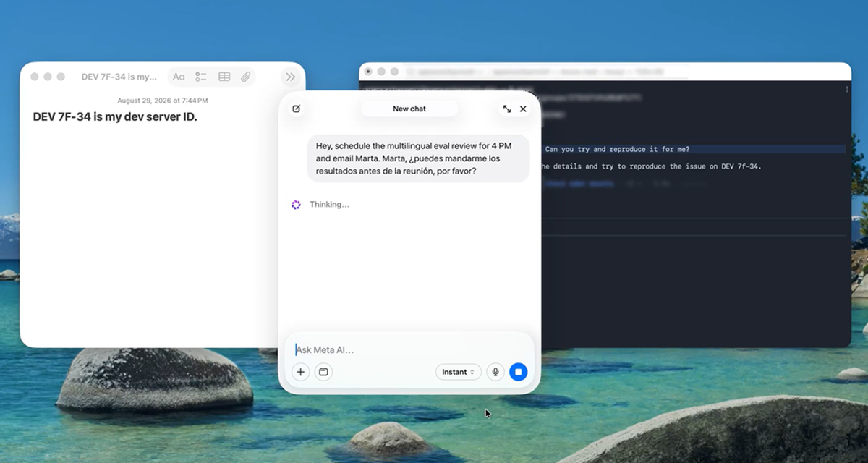Click the August 29, 2026 date line
Screen dimensions: 868x463
(163, 101)
